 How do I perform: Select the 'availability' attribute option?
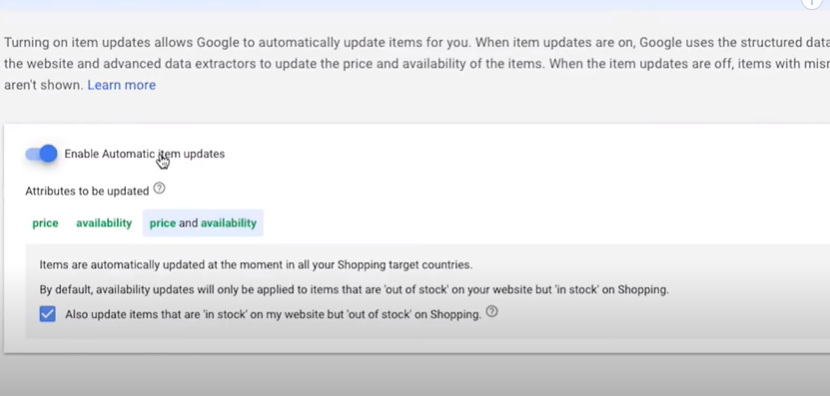(104, 223)
